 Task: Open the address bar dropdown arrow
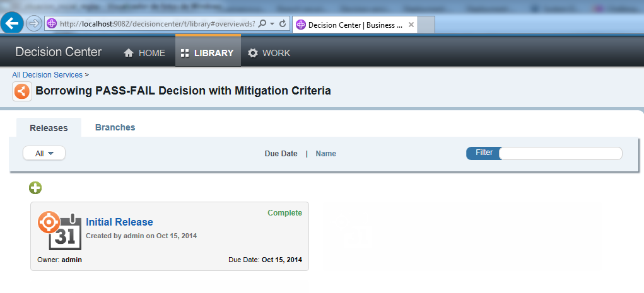click(272, 24)
